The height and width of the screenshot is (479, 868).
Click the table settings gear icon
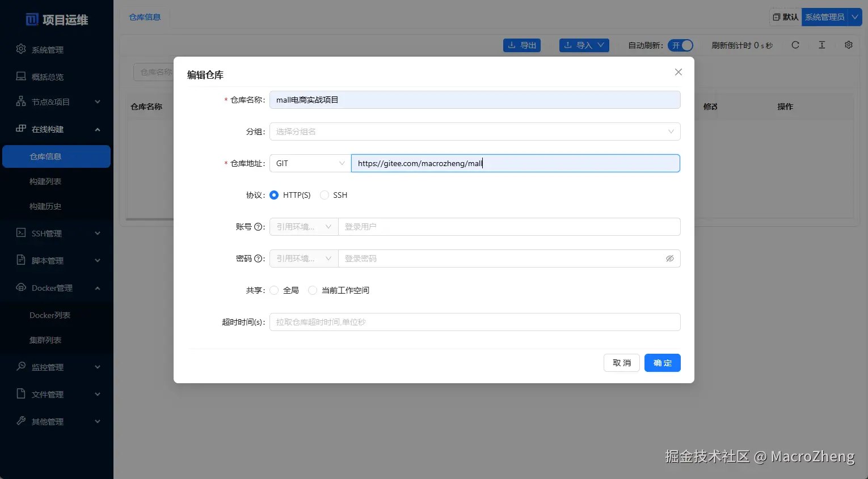pyautogui.click(x=849, y=45)
